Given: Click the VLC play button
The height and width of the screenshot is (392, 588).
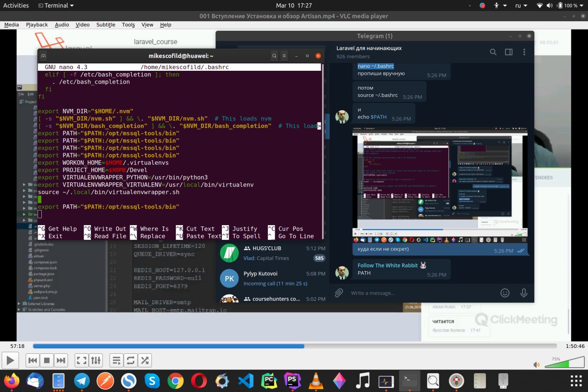Looking at the screenshot, I should click(11, 360).
